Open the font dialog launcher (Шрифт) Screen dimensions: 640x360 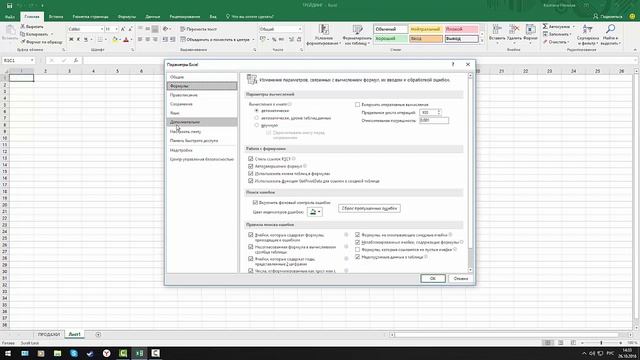pyautogui.click(x=133, y=50)
